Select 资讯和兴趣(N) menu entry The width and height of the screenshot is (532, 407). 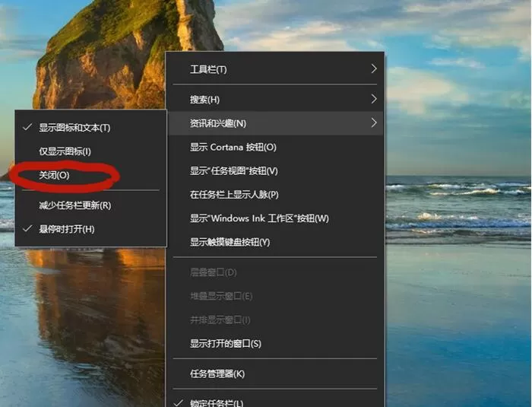click(x=275, y=123)
